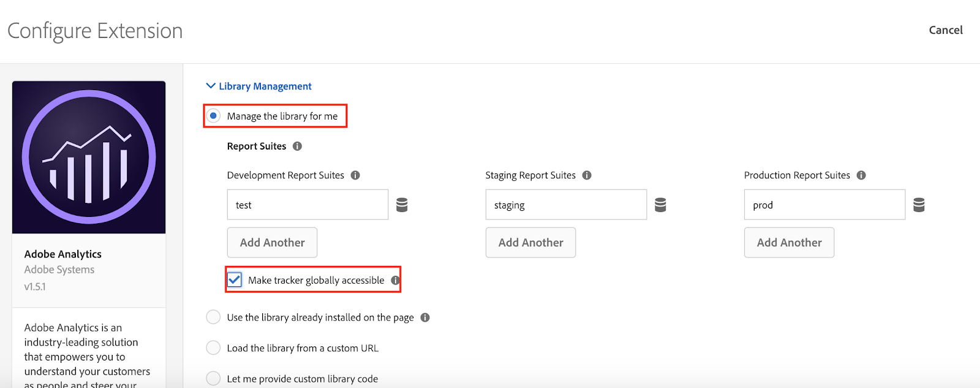Click info icon next to Report Suites
980x388 pixels.
[x=297, y=146]
